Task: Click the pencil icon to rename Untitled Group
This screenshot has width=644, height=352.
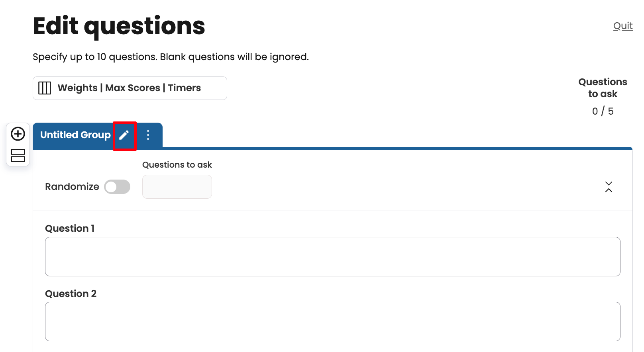Action: coord(124,135)
